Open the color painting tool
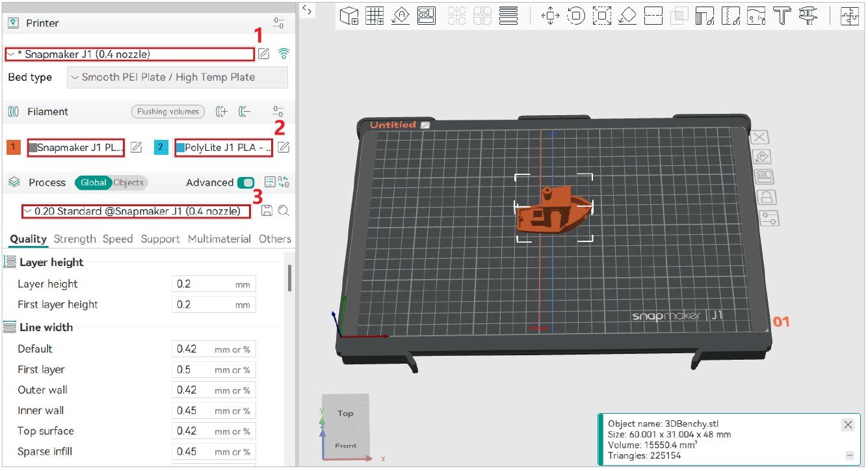Screen dimensions: 868x471 756,16
